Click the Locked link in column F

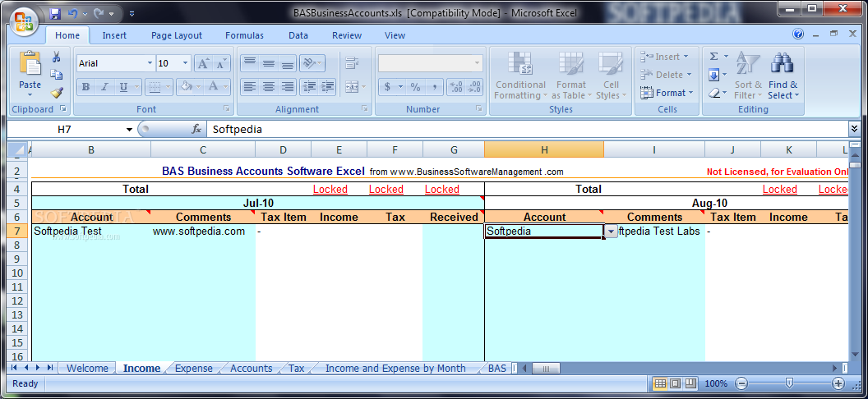[386, 189]
